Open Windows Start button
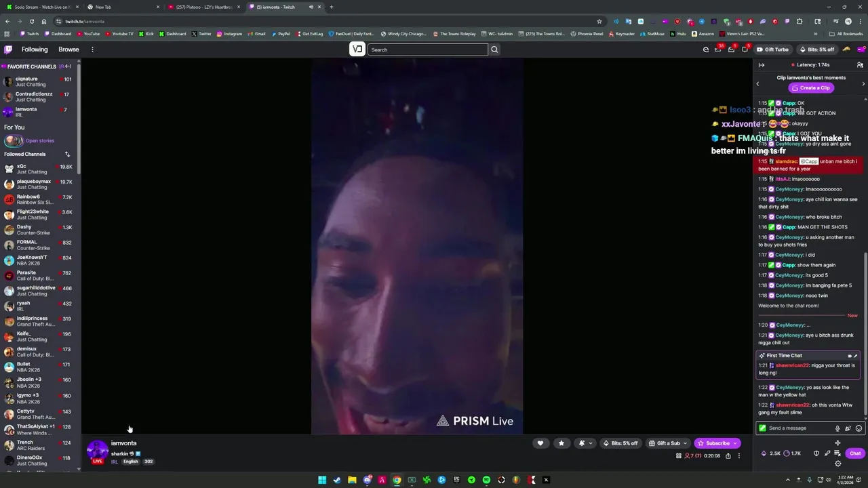Viewport: 868px width, 488px height. [322, 480]
